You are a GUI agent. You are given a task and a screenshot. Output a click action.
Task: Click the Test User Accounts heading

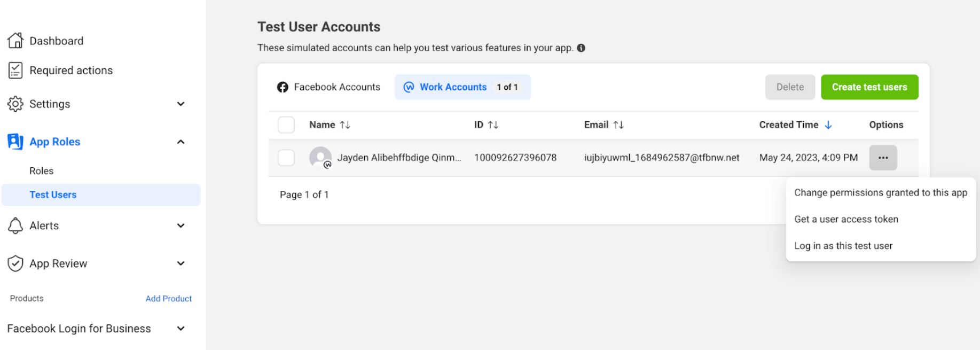pos(319,27)
